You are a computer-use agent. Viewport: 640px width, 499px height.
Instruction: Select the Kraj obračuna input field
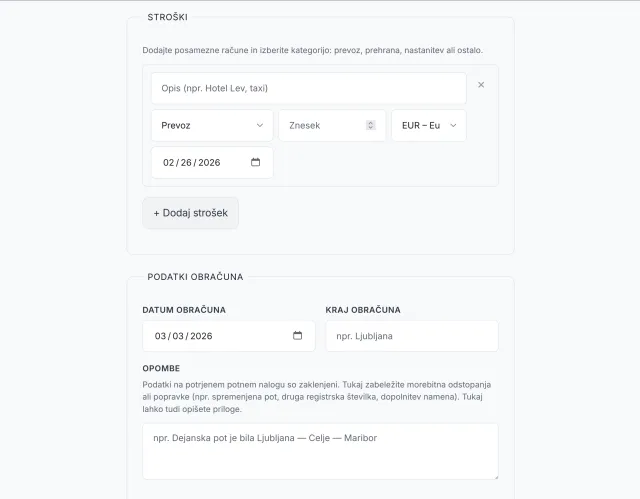[x=411, y=336]
